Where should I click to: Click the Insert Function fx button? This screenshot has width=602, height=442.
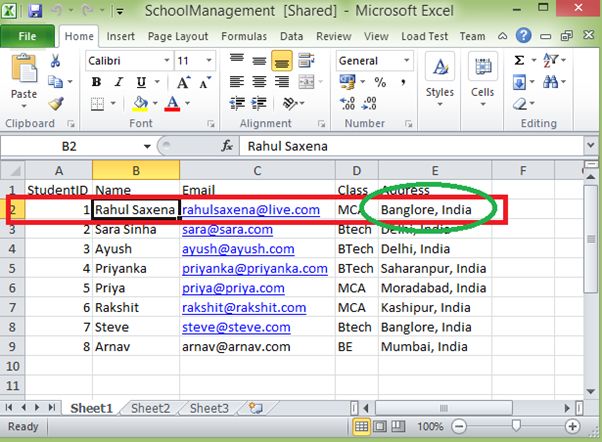coord(227,146)
